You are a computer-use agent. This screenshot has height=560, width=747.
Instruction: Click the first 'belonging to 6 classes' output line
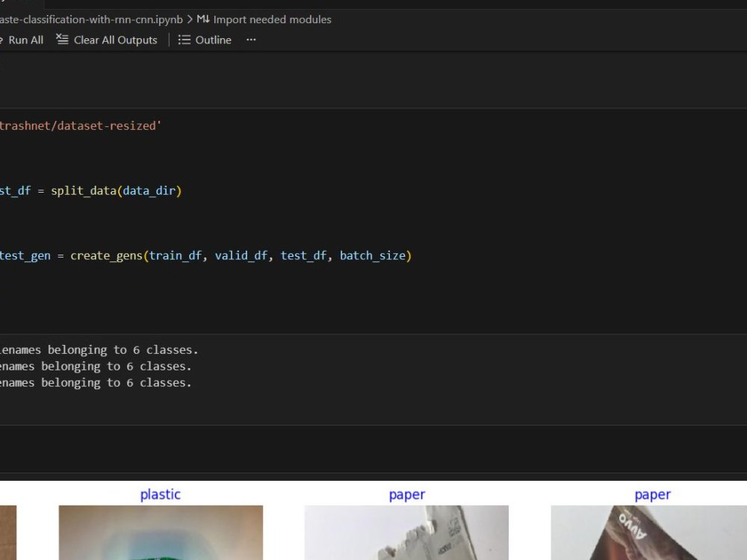(x=99, y=350)
